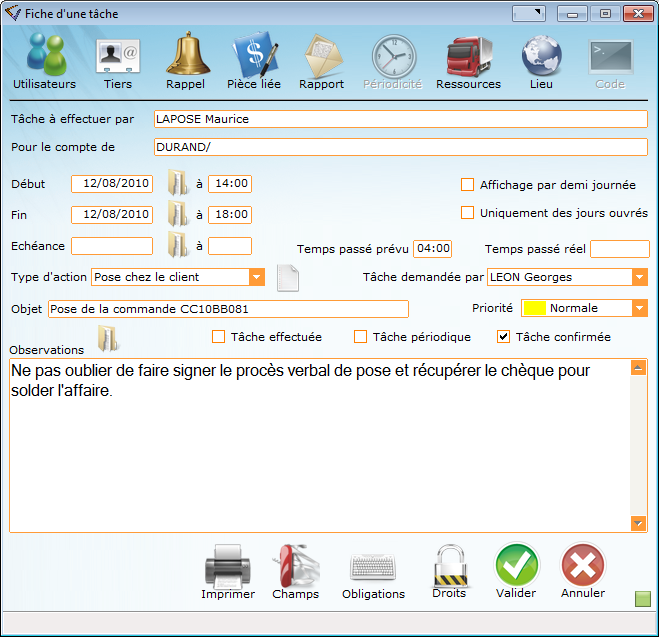Image resolution: width=659 pixels, height=637 pixels.
Task: Click green square in bottom corner
Action: pos(643,599)
